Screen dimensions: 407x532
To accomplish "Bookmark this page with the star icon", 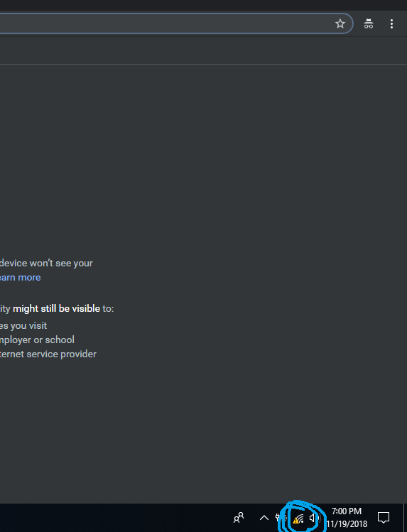I will [x=340, y=23].
